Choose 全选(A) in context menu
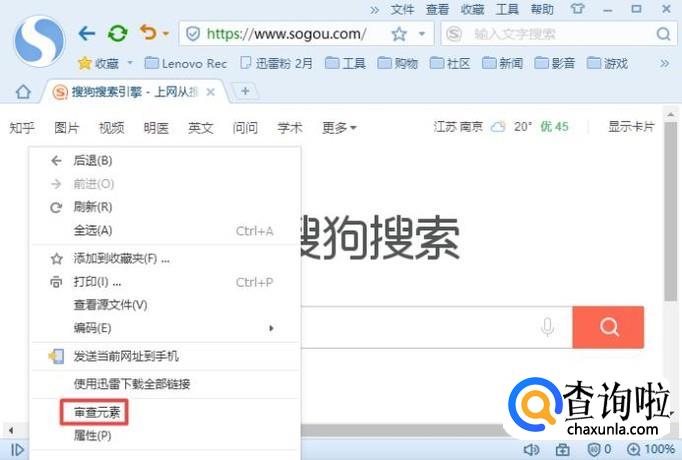 tap(166, 230)
